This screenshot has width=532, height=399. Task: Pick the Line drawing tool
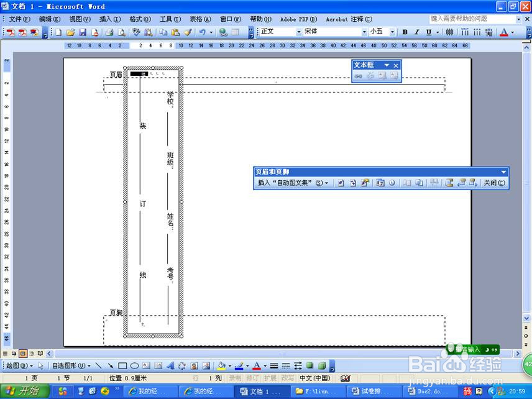99,365
